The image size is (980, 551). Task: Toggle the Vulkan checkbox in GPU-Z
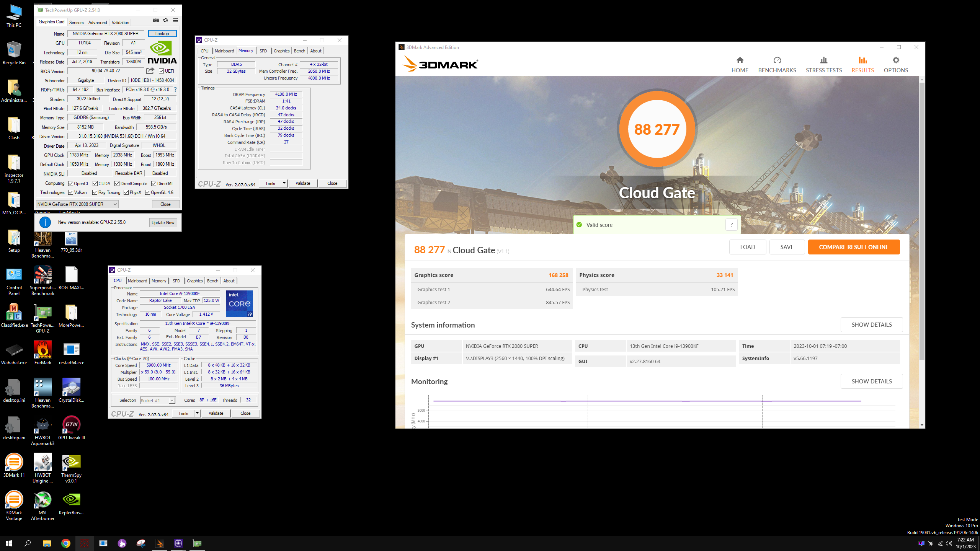(x=70, y=192)
